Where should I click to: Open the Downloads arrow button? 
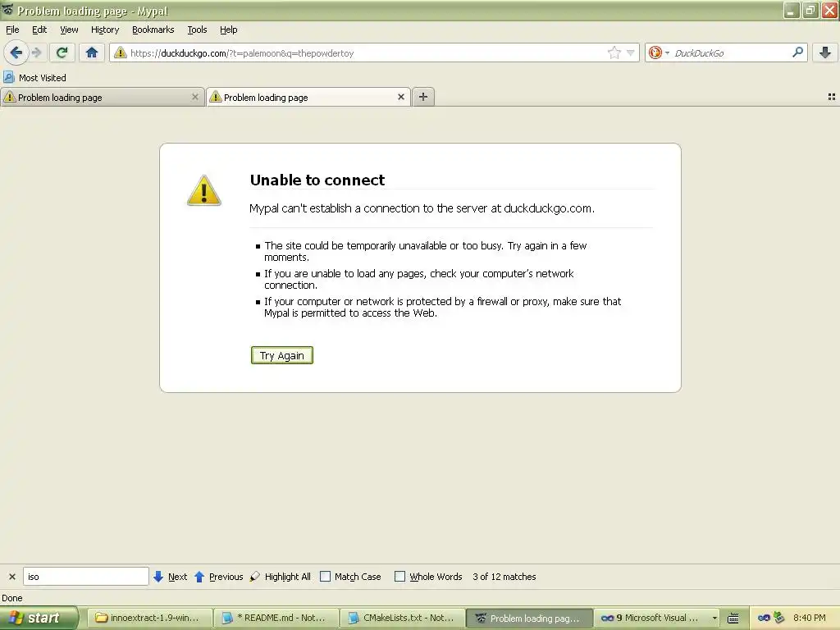[825, 52]
